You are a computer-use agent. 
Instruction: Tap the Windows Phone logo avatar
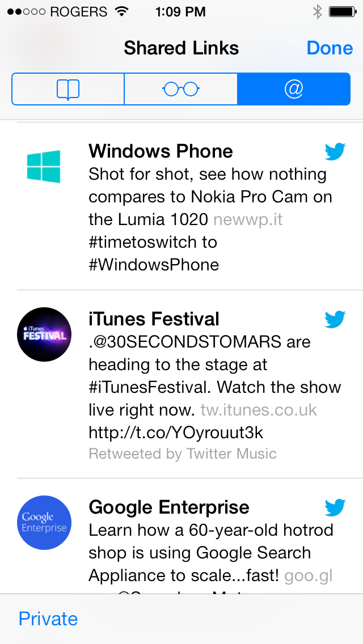point(44,166)
